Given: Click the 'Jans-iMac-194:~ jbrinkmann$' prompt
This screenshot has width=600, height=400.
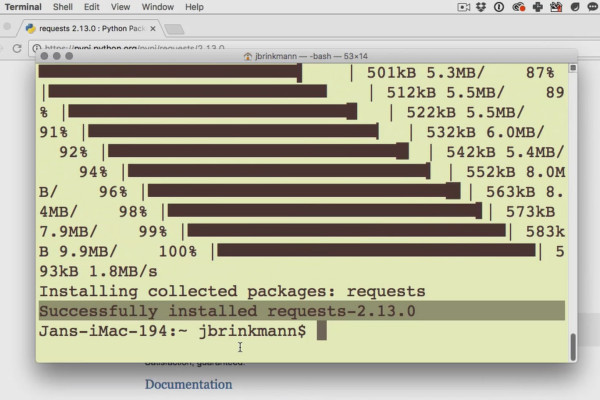Looking at the screenshot, I should pos(173,331).
